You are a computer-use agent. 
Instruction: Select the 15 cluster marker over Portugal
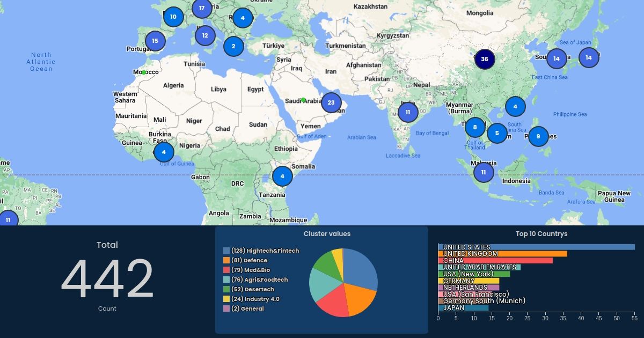155,41
